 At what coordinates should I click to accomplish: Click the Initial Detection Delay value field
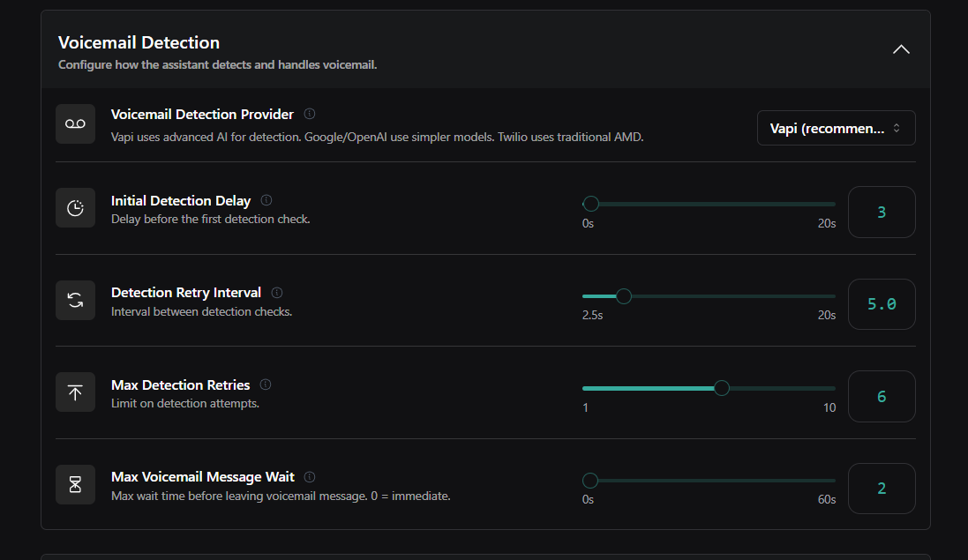881,213
